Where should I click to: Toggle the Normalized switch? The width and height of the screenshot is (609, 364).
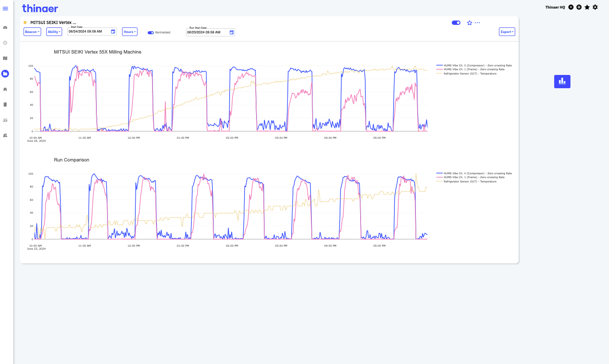point(151,33)
